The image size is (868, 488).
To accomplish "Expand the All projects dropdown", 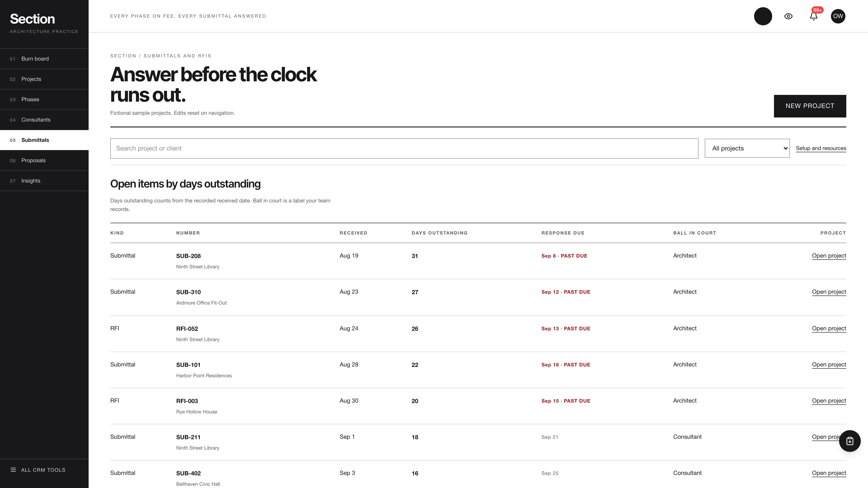I will 747,148.
